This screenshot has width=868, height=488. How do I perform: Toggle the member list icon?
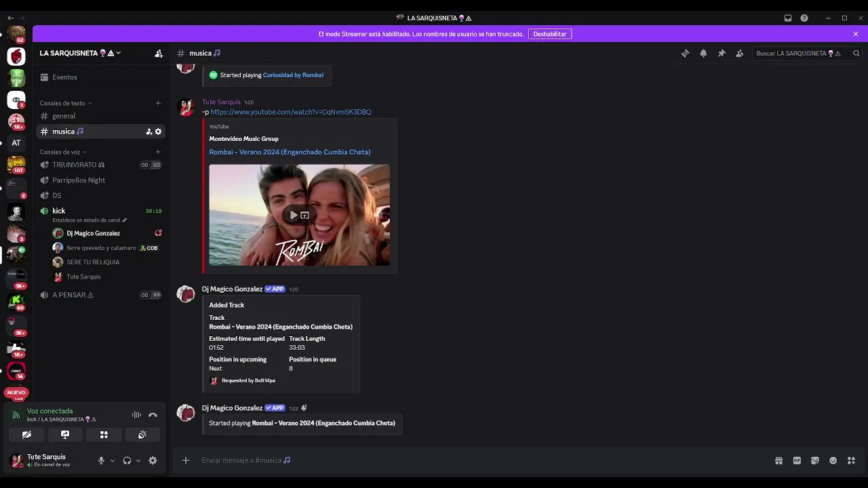(x=739, y=54)
